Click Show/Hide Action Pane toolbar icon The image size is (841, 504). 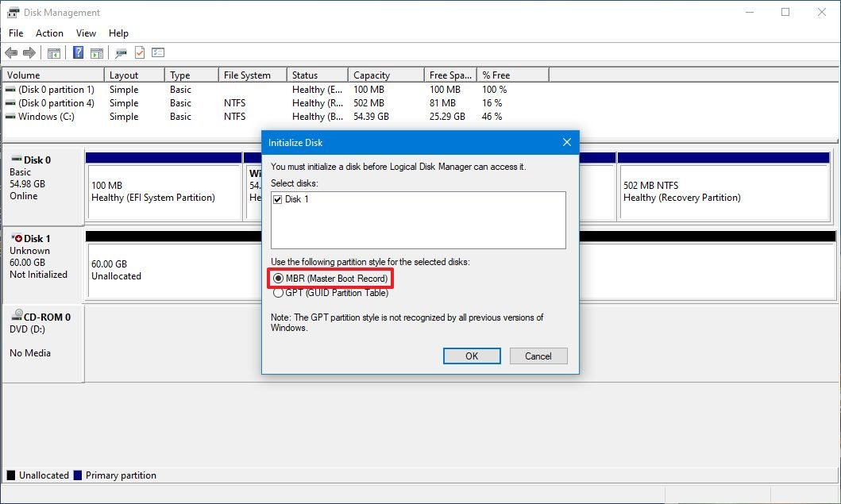[x=97, y=53]
